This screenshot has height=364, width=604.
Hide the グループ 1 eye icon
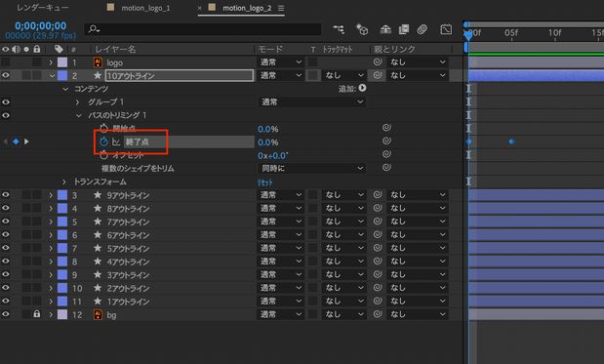pyautogui.click(x=6, y=102)
